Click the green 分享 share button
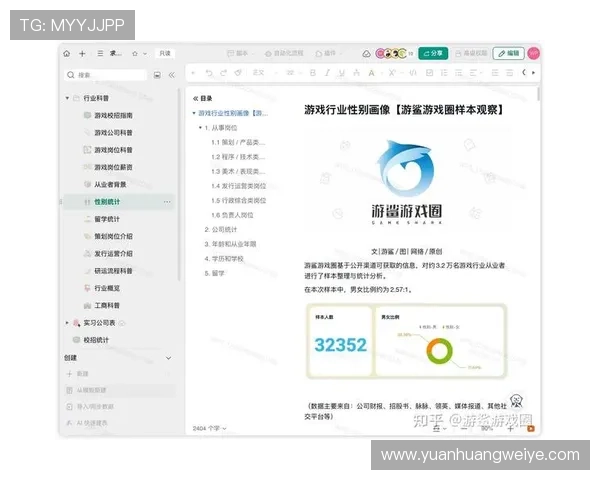 [433, 53]
